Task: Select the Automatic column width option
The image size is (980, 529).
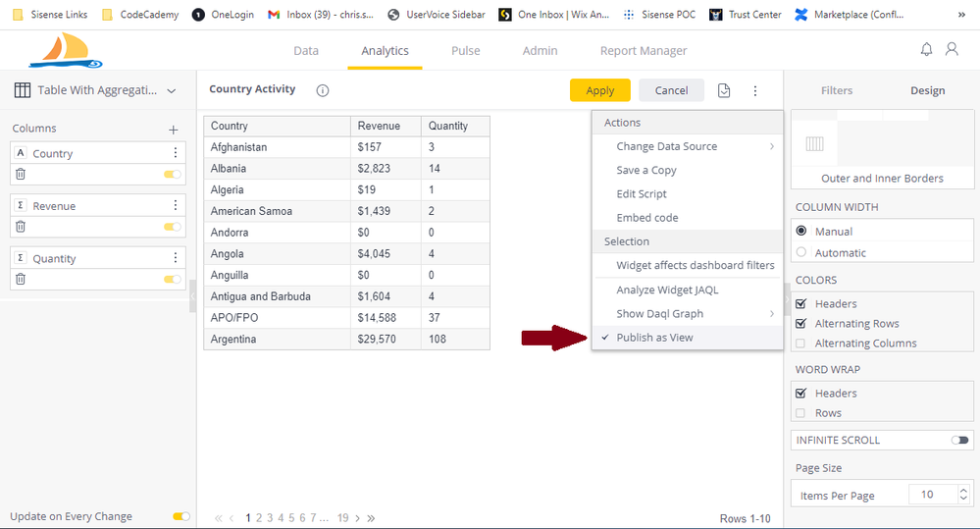Action: (801, 252)
